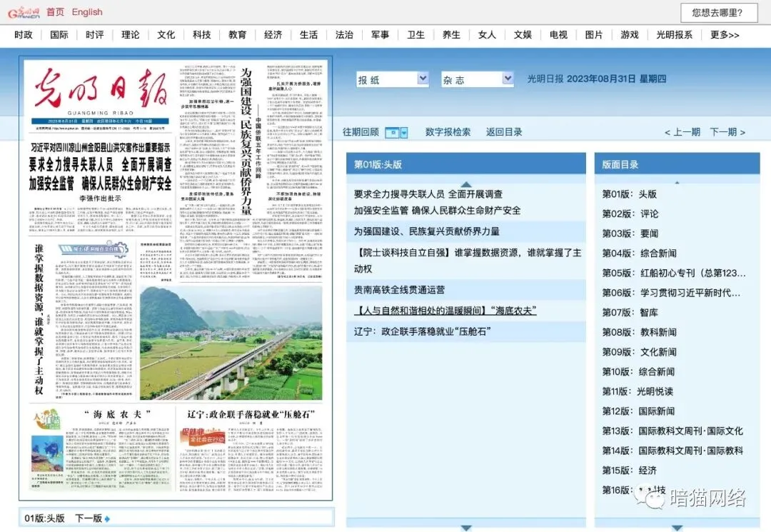
Task: Click the 海底农夫 article on newspaper page
Action: [101, 448]
